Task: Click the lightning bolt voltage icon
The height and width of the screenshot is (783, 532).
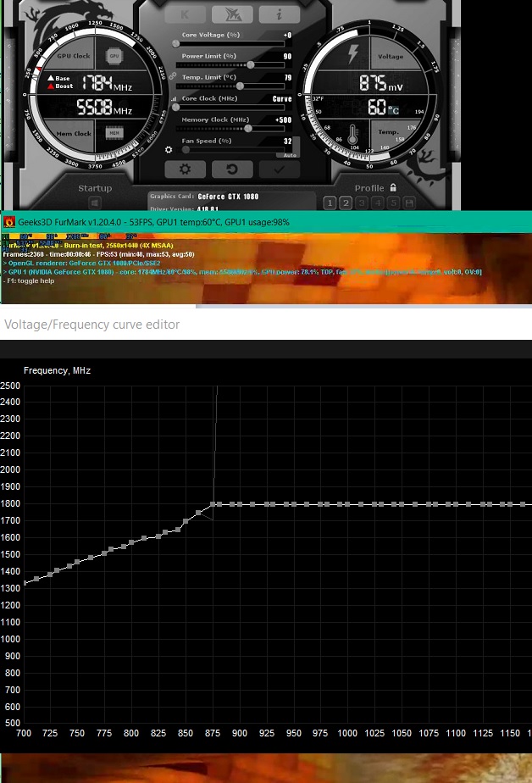Action: (x=353, y=53)
